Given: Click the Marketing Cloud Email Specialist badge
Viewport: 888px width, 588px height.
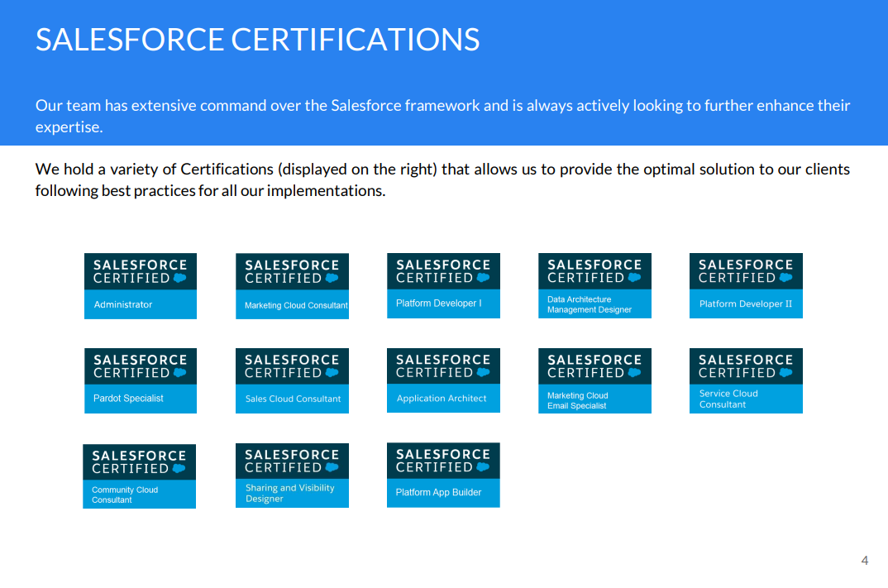Looking at the screenshot, I should point(594,380).
